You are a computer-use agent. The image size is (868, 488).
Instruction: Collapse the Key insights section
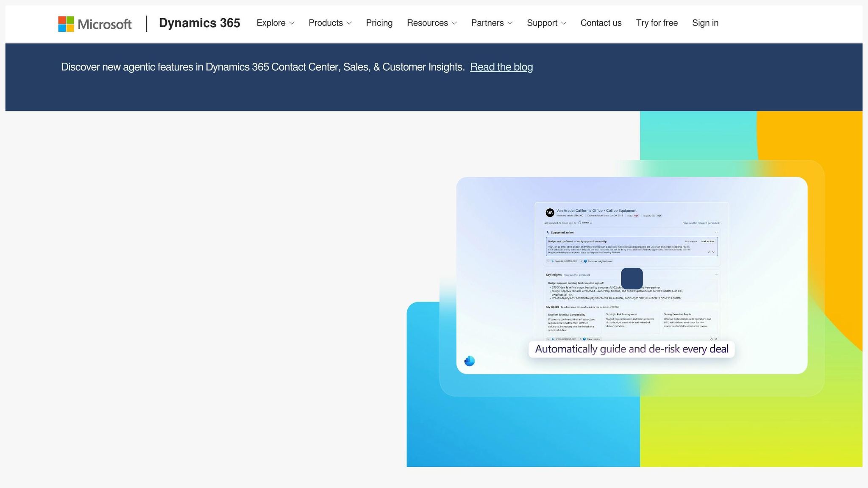[x=716, y=274]
